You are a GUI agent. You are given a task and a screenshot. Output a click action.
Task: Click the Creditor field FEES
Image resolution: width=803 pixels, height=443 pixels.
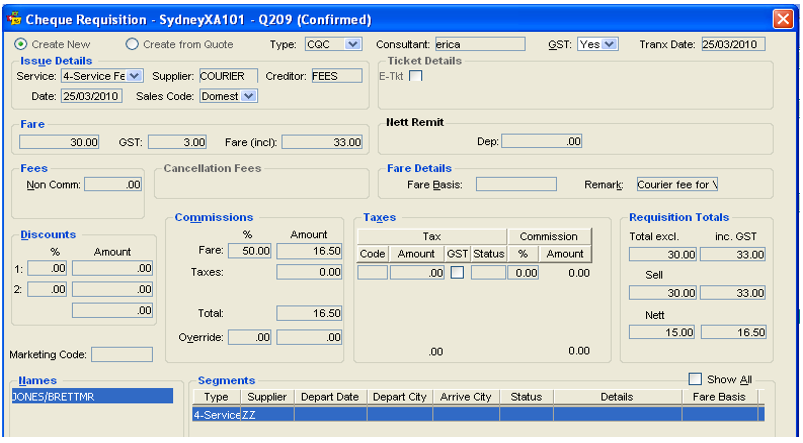coord(336,76)
